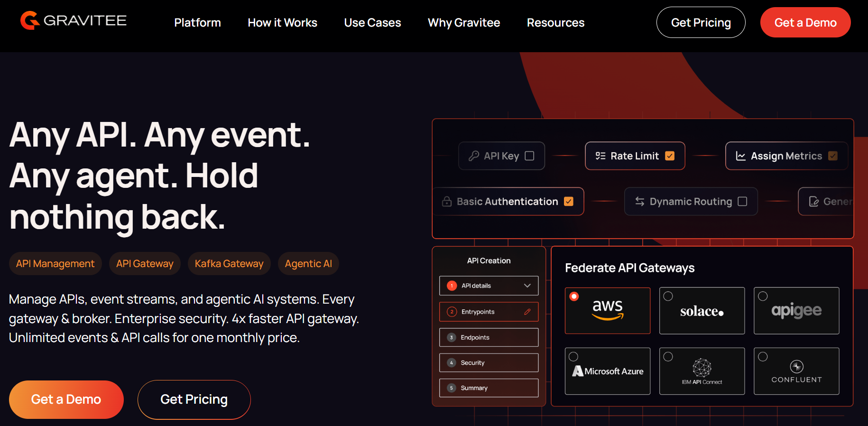Select the Agentic AI tag
Image resolution: width=868 pixels, height=426 pixels.
[x=308, y=264]
